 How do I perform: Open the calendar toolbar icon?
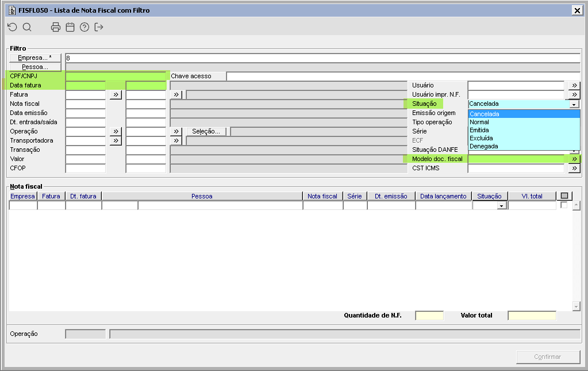coord(70,27)
